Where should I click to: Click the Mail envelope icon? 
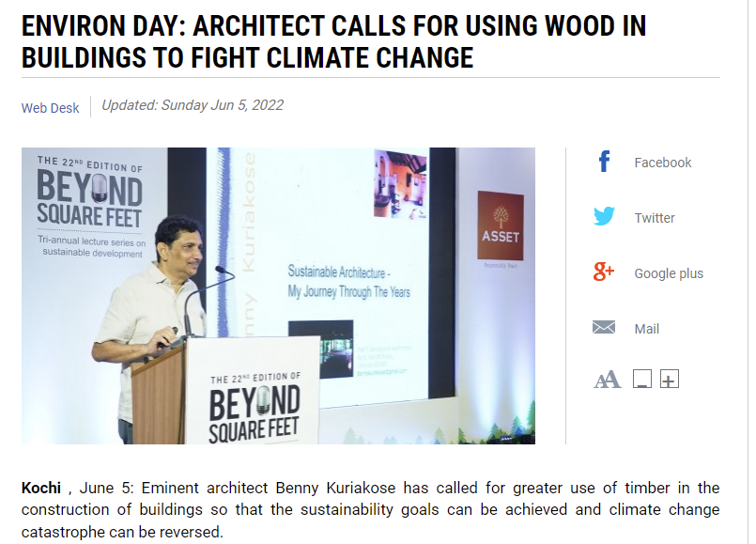coord(604,328)
